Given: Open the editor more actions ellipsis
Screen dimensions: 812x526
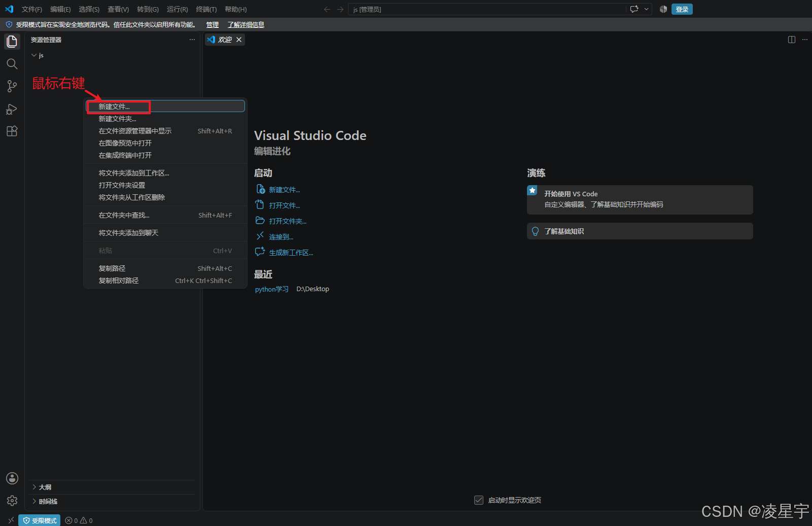Looking at the screenshot, I should tap(805, 40).
